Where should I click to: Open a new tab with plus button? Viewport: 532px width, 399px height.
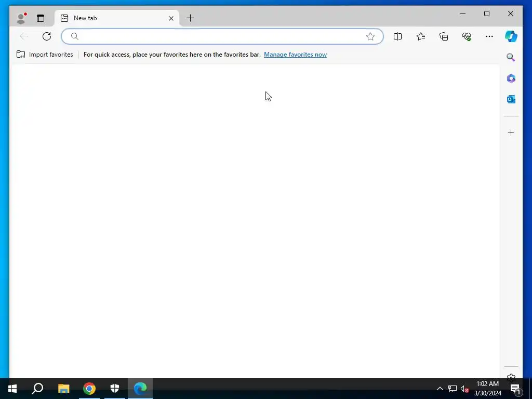(191, 18)
